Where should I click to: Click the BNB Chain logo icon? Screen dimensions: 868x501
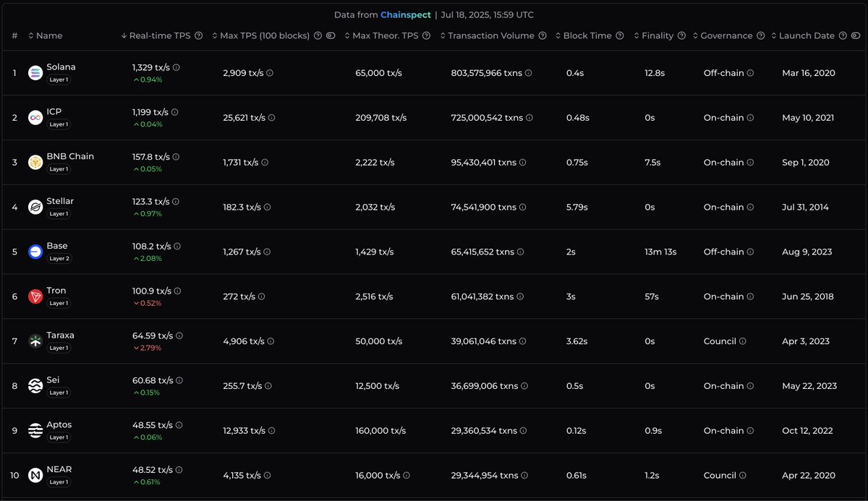coord(35,163)
